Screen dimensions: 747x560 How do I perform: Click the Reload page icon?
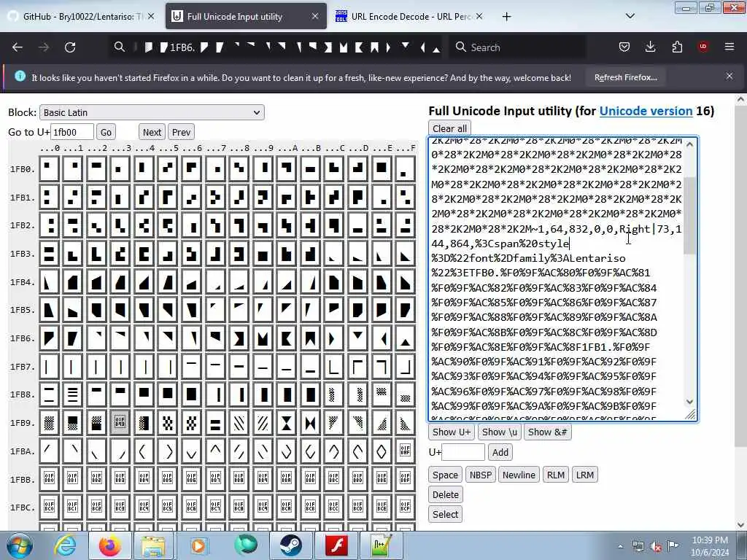click(x=70, y=47)
